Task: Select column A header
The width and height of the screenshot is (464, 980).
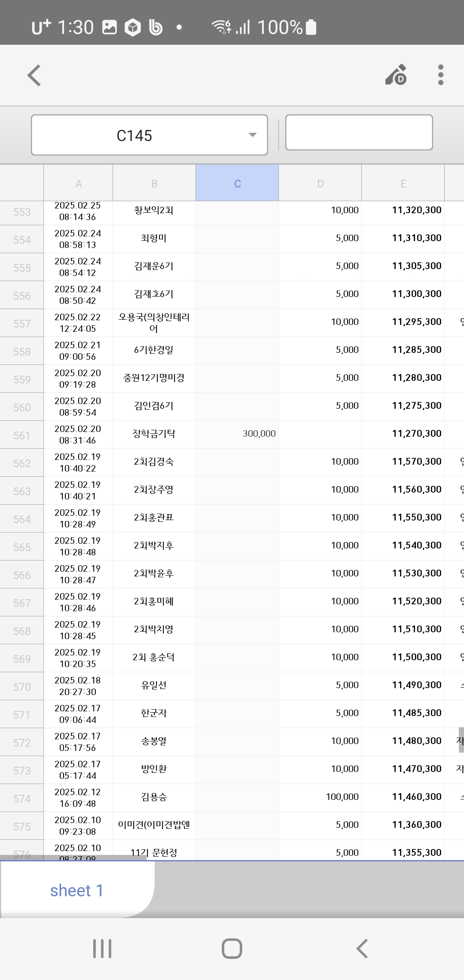Action: coord(78,184)
